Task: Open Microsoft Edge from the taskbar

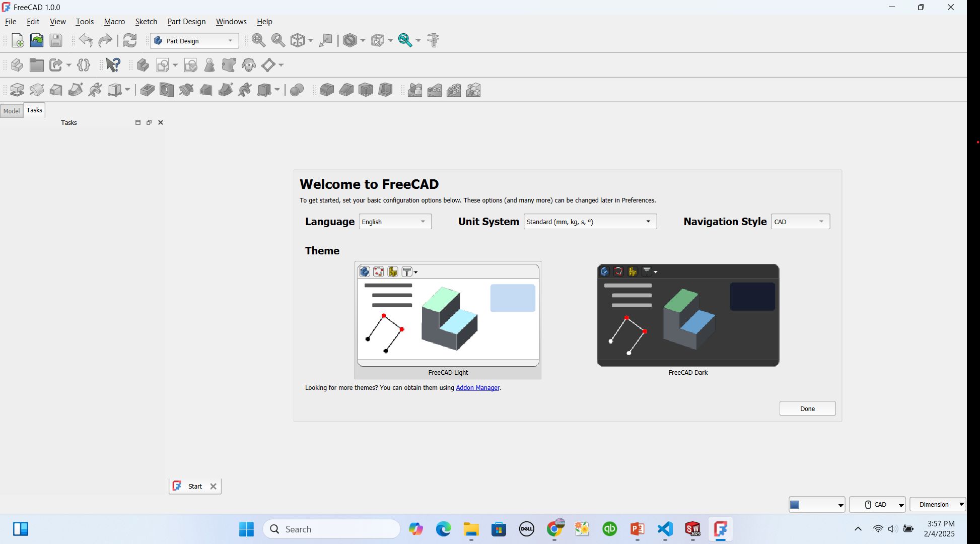Action: pos(443,529)
